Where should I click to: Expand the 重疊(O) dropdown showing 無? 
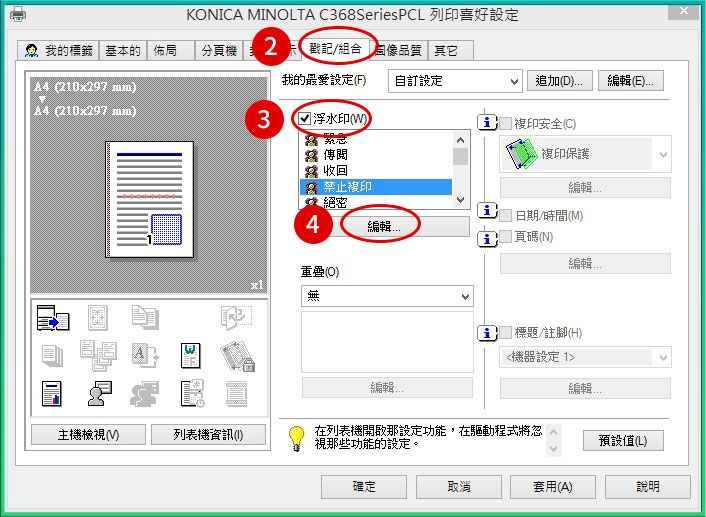tap(387, 296)
